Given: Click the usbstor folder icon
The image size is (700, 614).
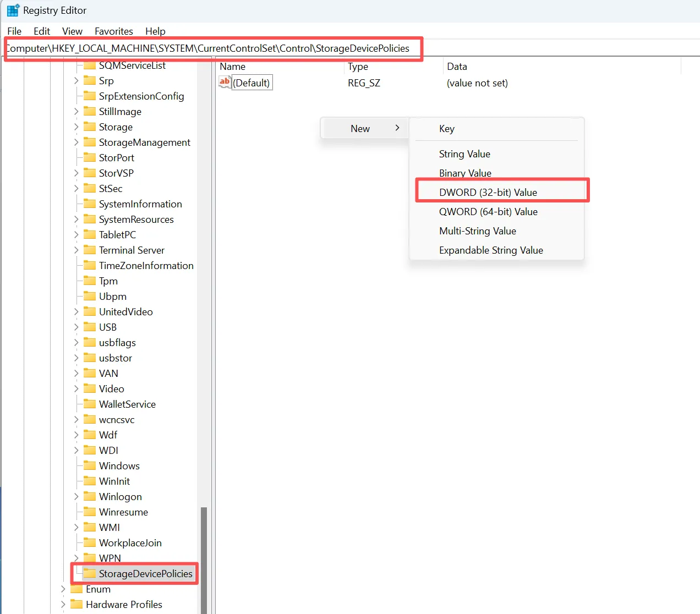Looking at the screenshot, I should click(x=90, y=358).
